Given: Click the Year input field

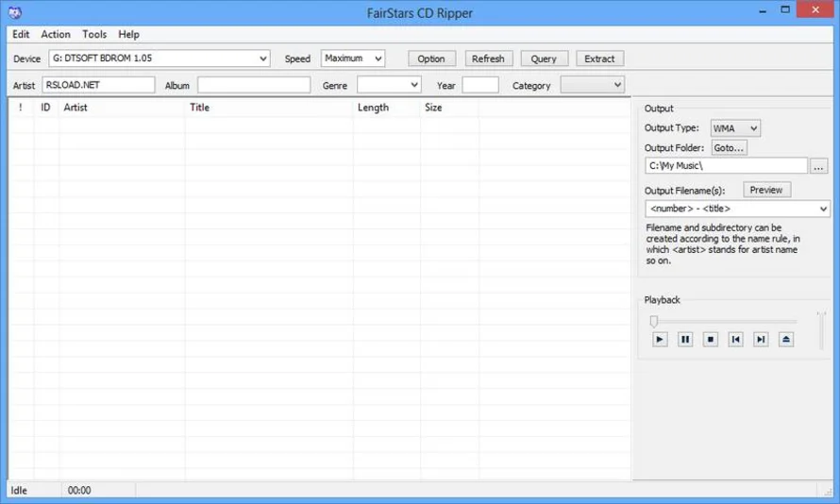Looking at the screenshot, I should [x=480, y=85].
